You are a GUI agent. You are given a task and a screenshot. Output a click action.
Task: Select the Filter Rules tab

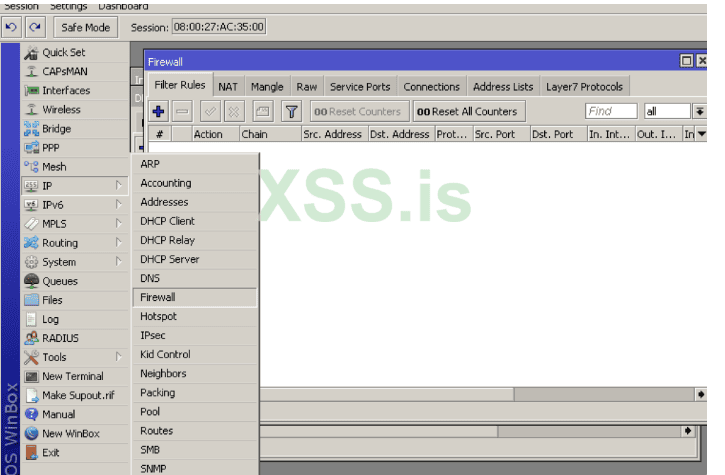click(180, 85)
